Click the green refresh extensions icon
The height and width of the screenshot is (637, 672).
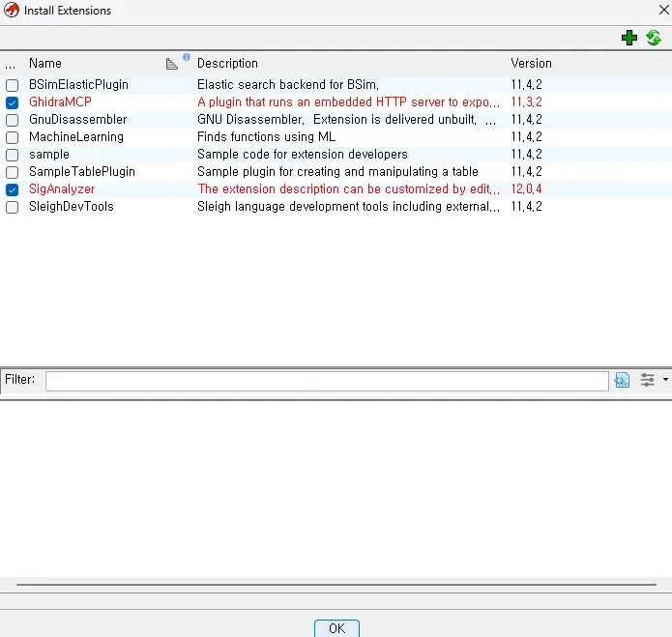tap(654, 38)
